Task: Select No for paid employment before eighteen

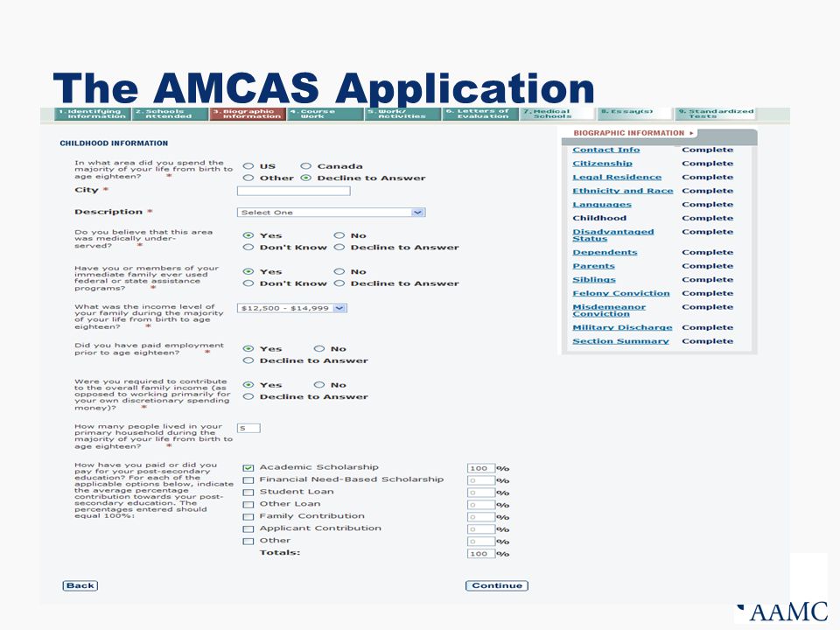Action: 318,349
